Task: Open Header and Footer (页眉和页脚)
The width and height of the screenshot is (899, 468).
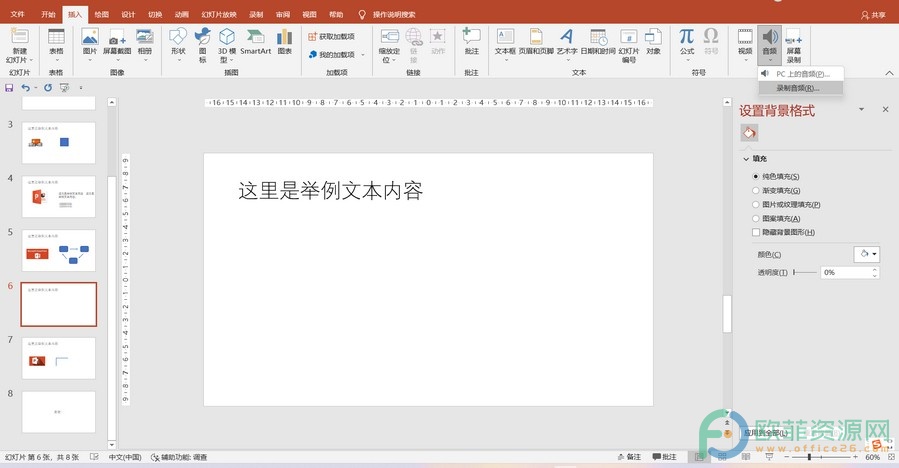Action: pos(536,41)
